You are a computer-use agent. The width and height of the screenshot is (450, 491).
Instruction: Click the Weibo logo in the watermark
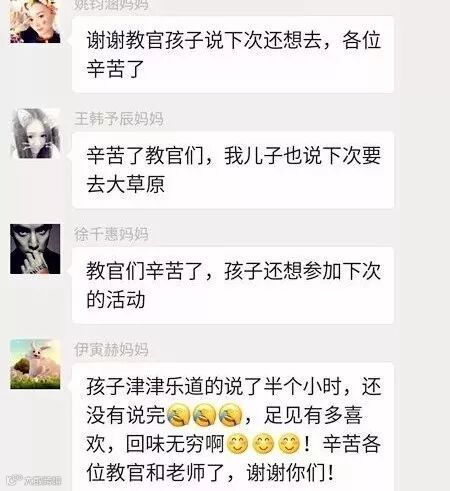pyautogui.click(x=15, y=480)
